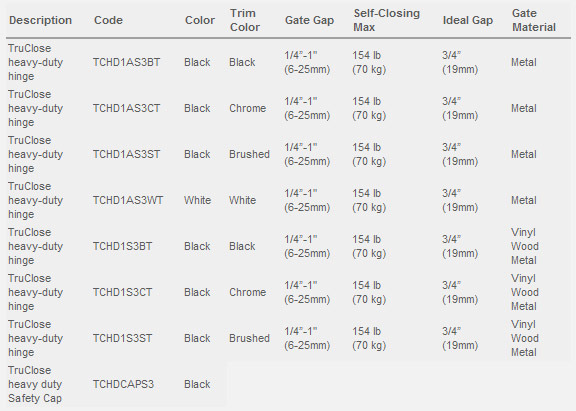Select product code TCHD1AS3BT
Screen dimensions: 576x411
point(126,62)
